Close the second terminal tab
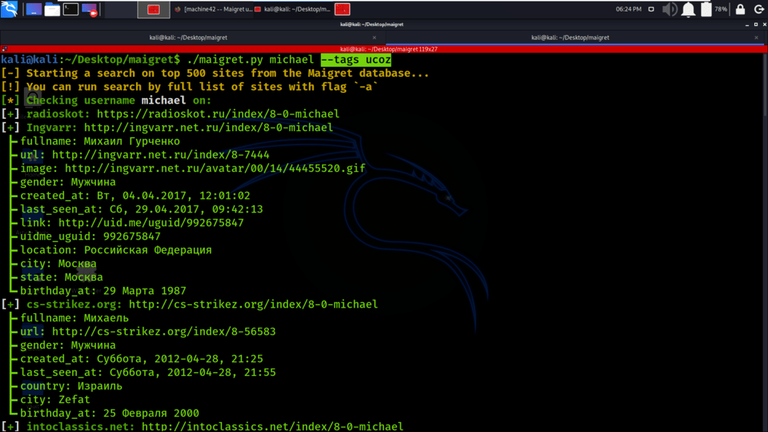The width and height of the screenshot is (768, 432). point(756,37)
